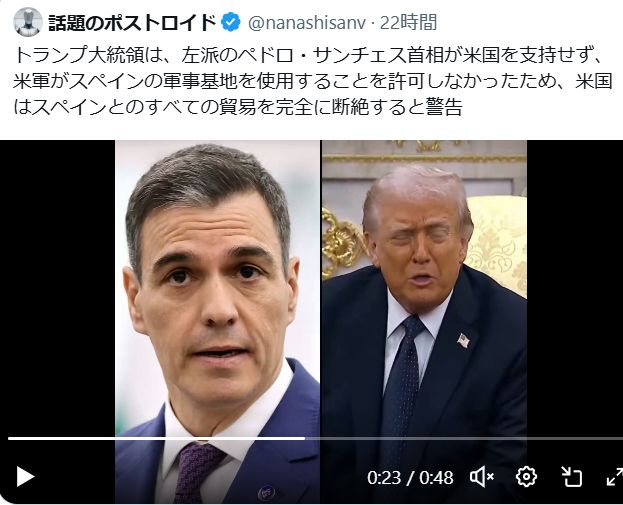This screenshot has width=623, height=505.
Task: Open the 話題のポストロイド display name
Action: (132, 22)
